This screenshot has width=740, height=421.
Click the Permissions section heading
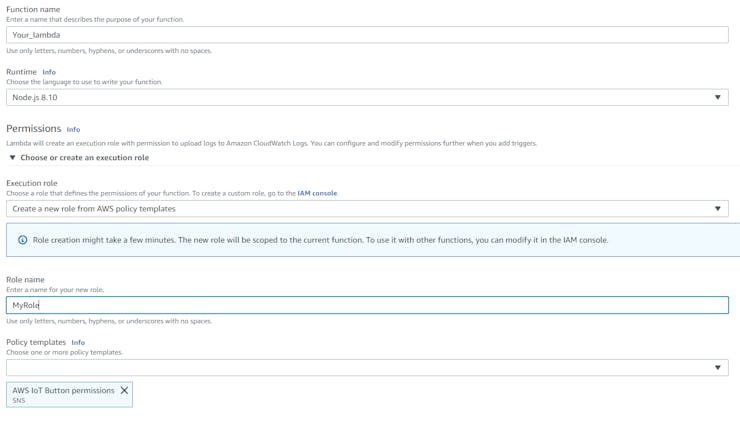34,129
